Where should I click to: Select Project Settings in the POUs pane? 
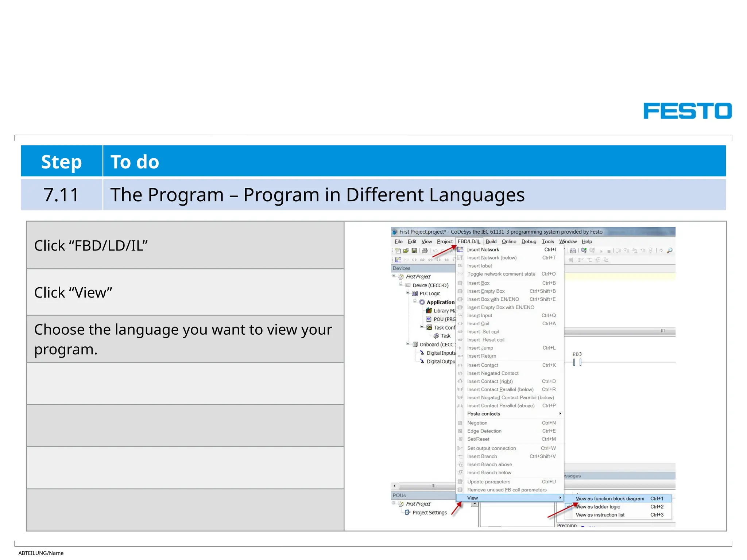(x=429, y=513)
